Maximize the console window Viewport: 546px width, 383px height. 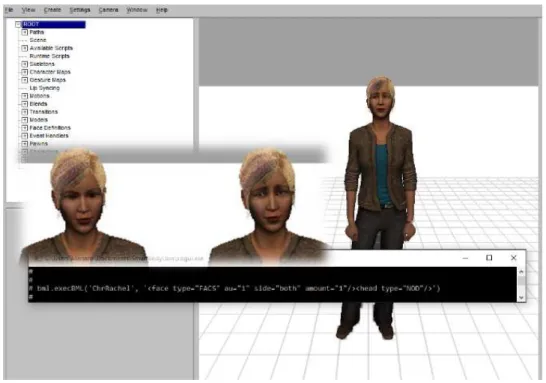[x=489, y=258]
